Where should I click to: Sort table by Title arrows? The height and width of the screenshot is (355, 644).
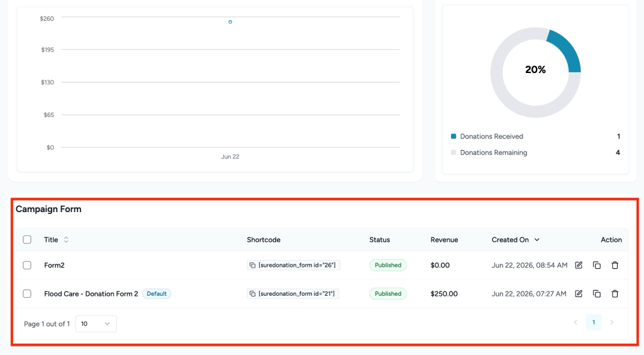(x=66, y=240)
